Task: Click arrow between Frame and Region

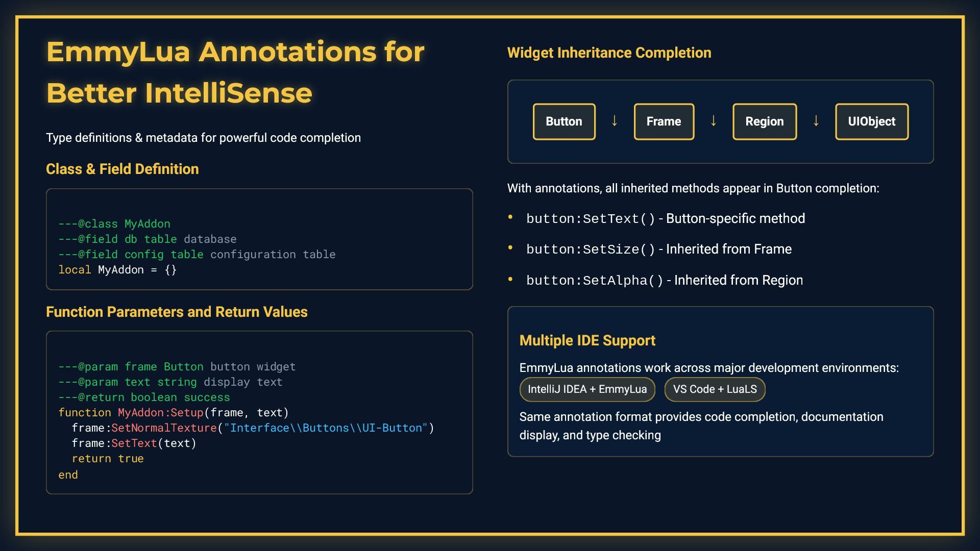Action: [x=714, y=121]
